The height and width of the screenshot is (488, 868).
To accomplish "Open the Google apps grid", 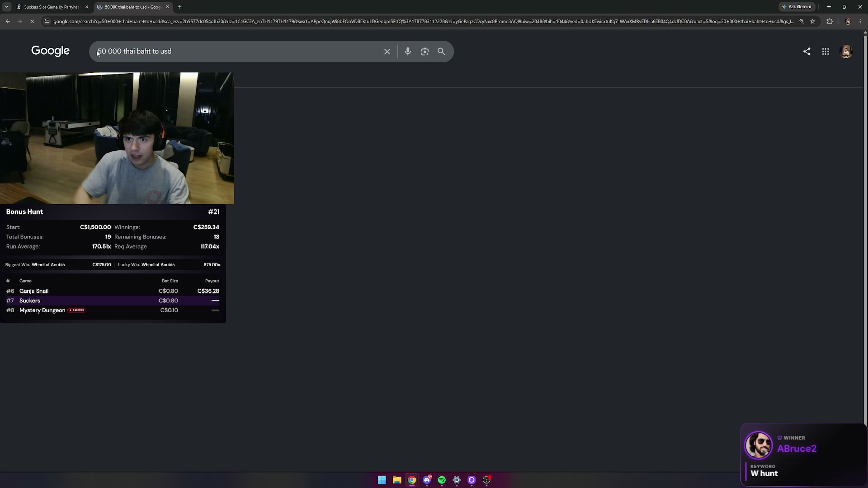I will 826,52.
